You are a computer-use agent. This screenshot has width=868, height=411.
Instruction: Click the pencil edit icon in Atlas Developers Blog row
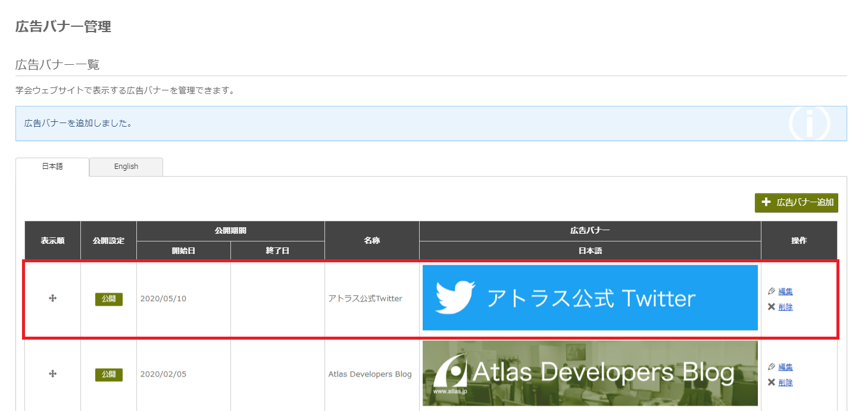click(x=772, y=367)
